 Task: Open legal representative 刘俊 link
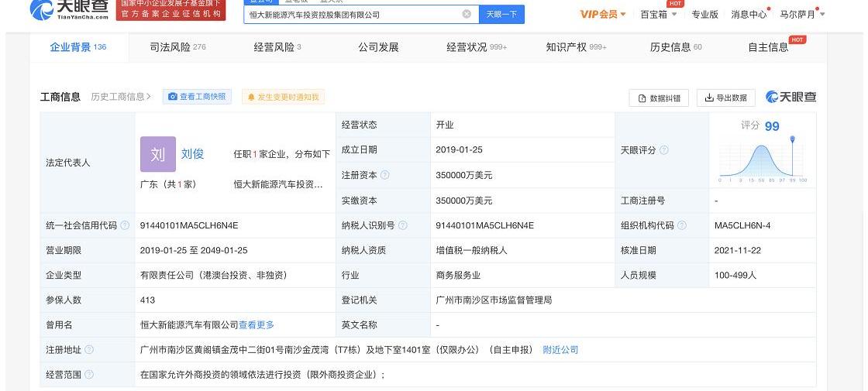(193, 154)
